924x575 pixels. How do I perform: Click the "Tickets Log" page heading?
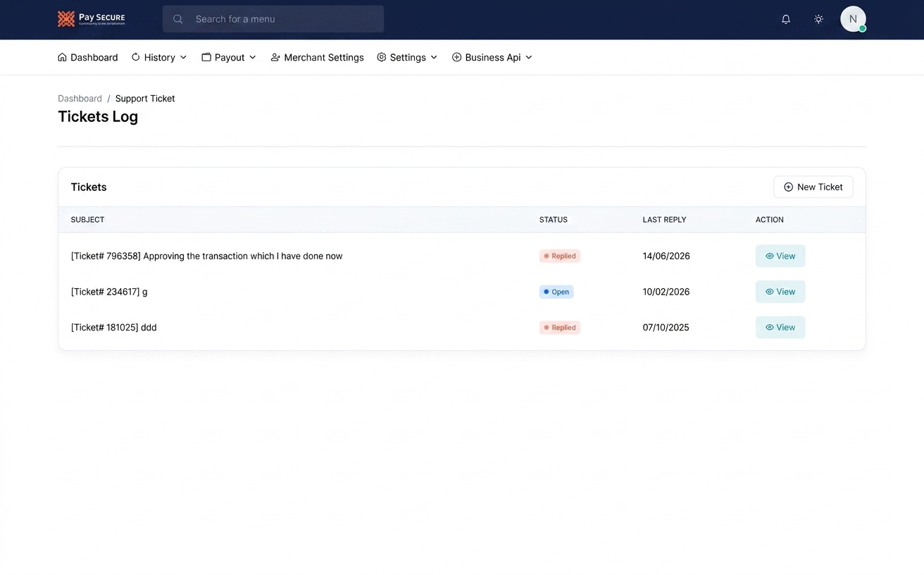pyautogui.click(x=98, y=117)
